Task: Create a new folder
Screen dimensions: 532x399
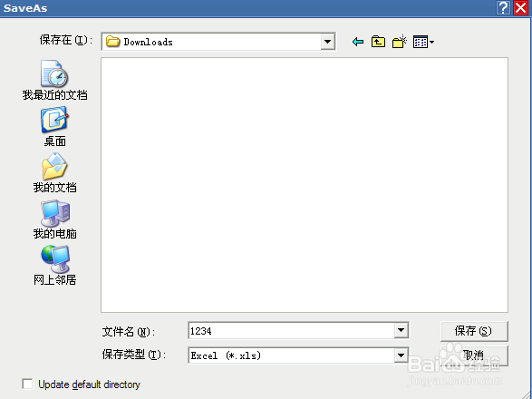Action: (400, 42)
